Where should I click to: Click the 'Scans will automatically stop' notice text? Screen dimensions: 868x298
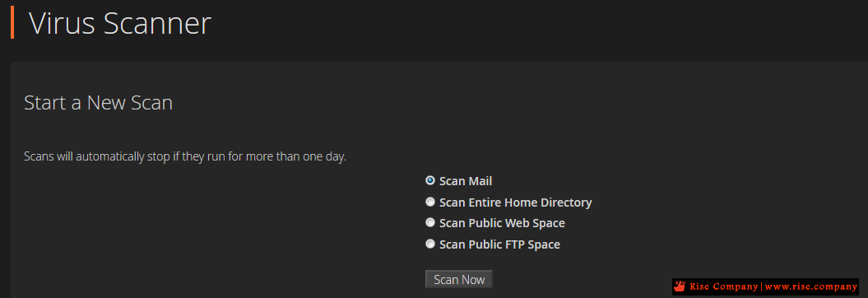(x=185, y=156)
